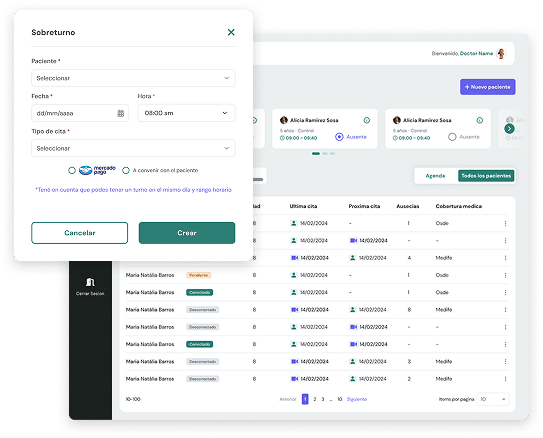This screenshot has height=438, width=543.
Task: Advance patient cards with the green arrow
Action: [509, 129]
